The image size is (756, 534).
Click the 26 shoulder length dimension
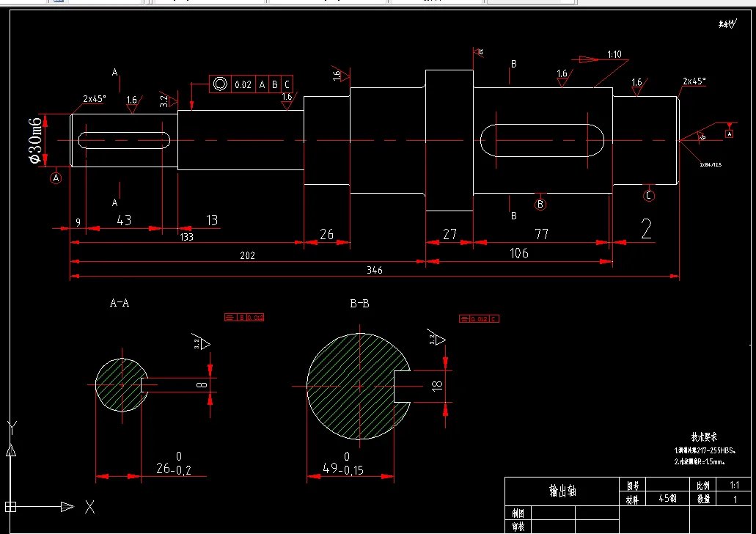coord(326,235)
